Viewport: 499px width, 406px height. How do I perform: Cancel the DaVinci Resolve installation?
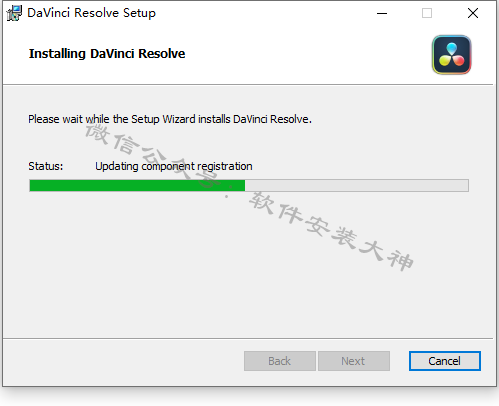pyautogui.click(x=445, y=361)
